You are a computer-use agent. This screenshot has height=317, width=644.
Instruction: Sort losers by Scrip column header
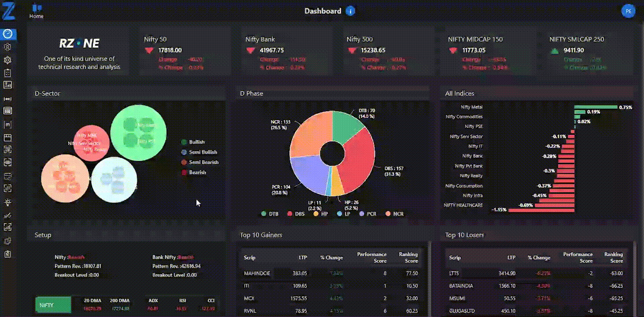455,258
